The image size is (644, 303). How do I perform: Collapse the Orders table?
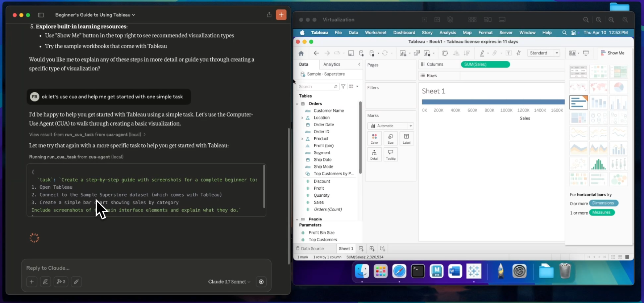pyautogui.click(x=297, y=104)
